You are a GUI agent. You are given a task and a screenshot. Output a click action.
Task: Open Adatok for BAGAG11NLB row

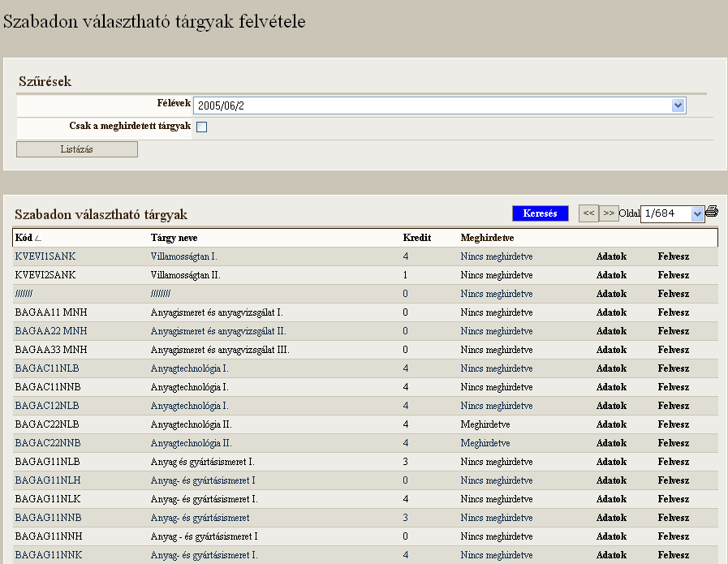(x=611, y=462)
